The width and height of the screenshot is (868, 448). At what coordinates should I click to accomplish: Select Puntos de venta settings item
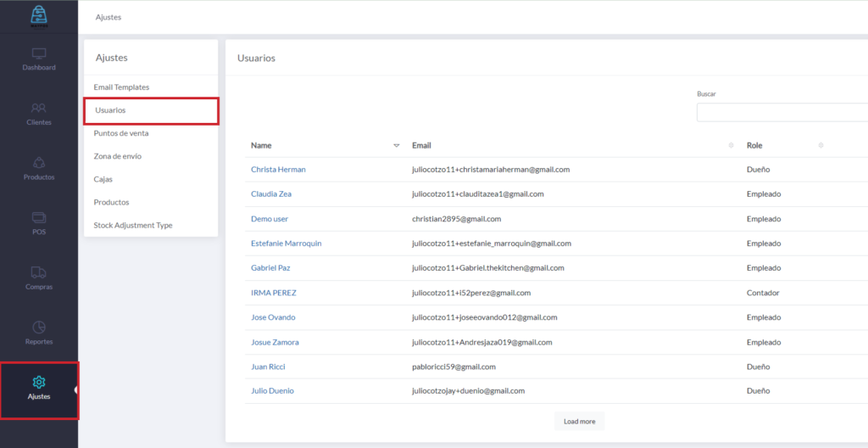coord(121,133)
